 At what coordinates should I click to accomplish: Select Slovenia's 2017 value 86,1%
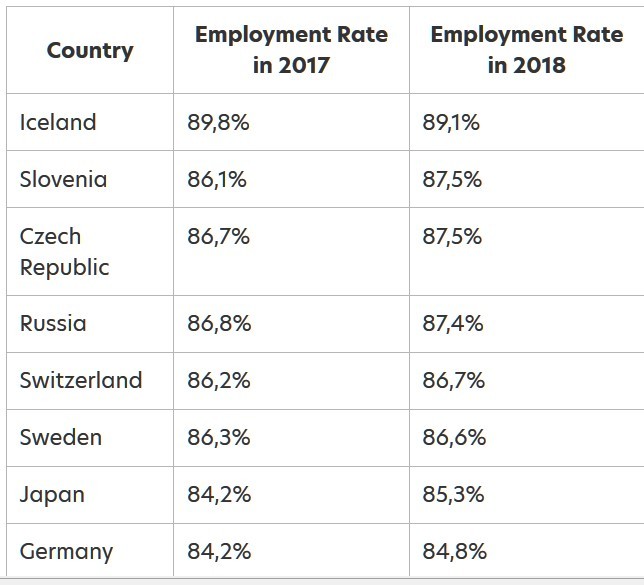[x=217, y=180]
